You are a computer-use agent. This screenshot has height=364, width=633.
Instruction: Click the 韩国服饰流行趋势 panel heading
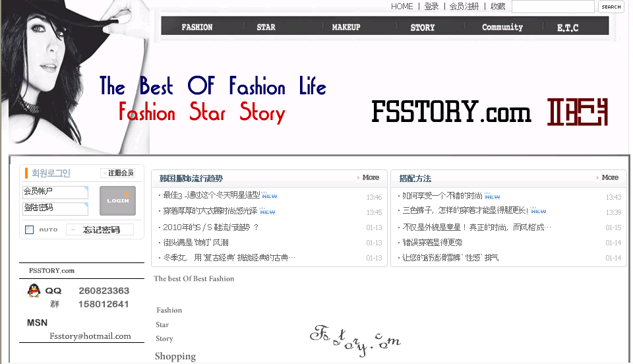(191, 178)
